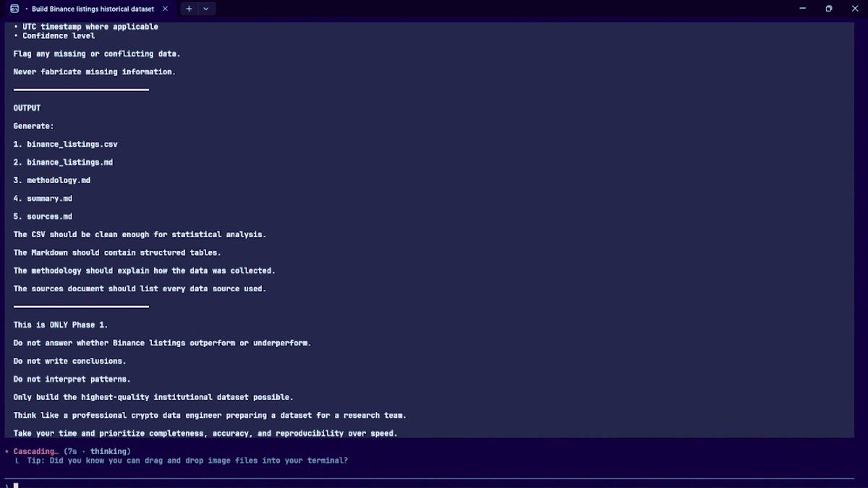Click 'Take your time and prioritize completeness' line
868x488 pixels.
click(x=205, y=433)
